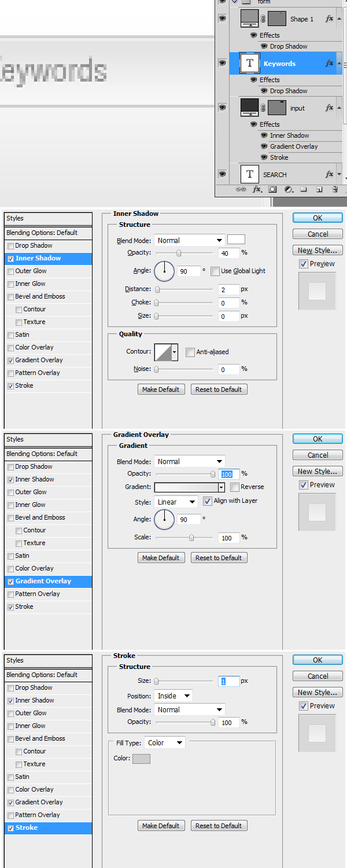The height and width of the screenshot is (868, 347).
Task: Open Inner Shadow Blend Mode dropdown
Action: click(190, 240)
